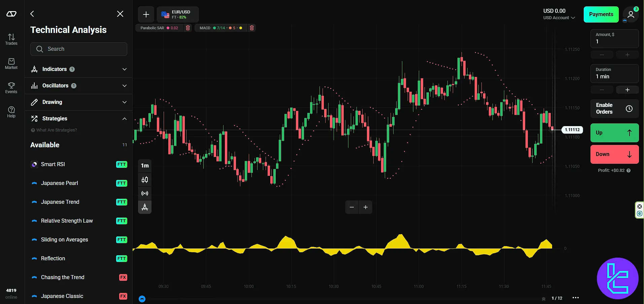
Task: Open MACD indicator settings chip
Action: coord(221,28)
